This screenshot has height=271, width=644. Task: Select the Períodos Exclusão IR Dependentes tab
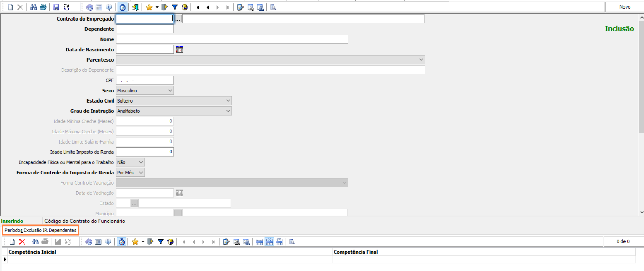(41, 230)
